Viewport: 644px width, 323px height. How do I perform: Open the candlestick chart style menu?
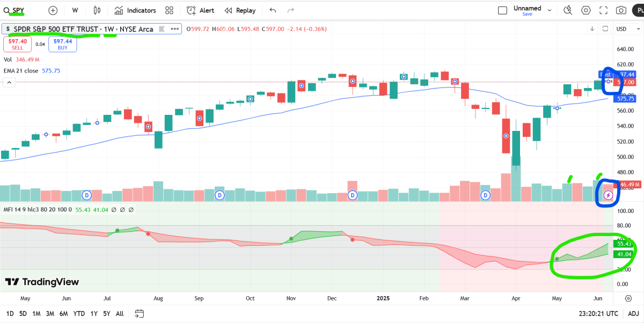tap(97, 10)
